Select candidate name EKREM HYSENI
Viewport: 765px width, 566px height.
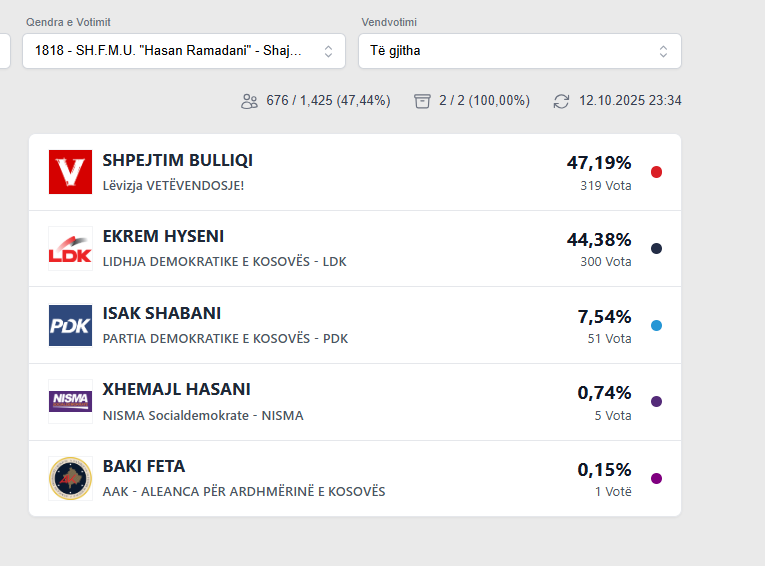coord(163,237)
